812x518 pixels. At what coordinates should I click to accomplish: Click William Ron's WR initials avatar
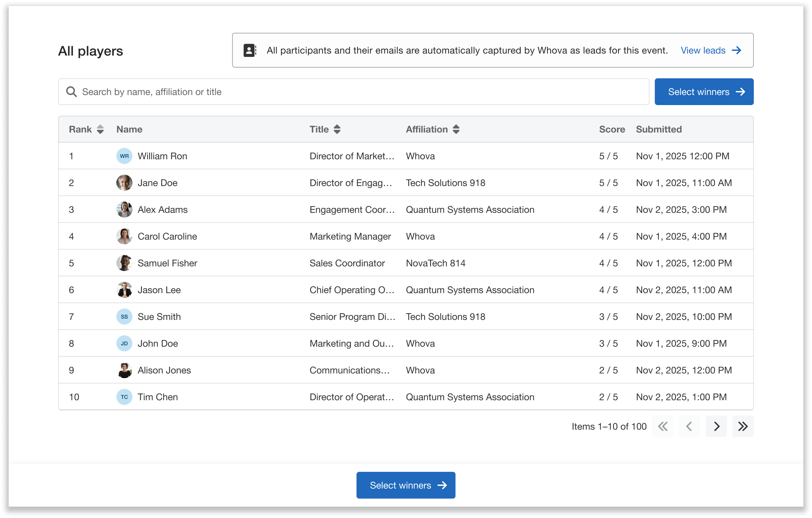pyautogui.click(x=124, y=156)
